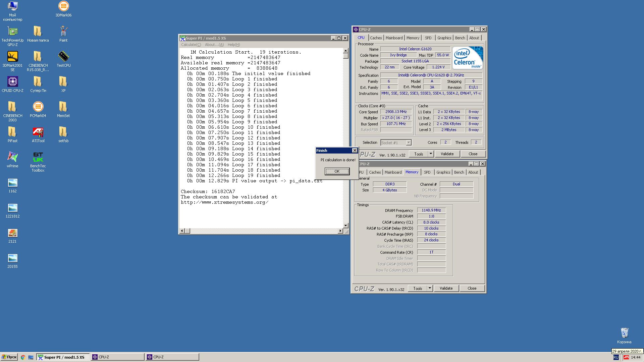Open the MemSet folder
Viewport: 644px width, 362px height.
63,110
